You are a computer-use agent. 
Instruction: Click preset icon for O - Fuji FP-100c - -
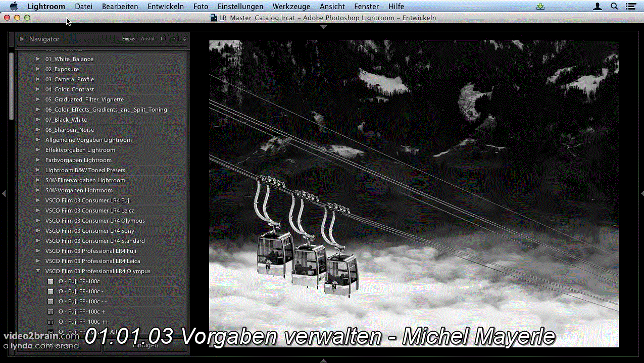tap(51, 301)
